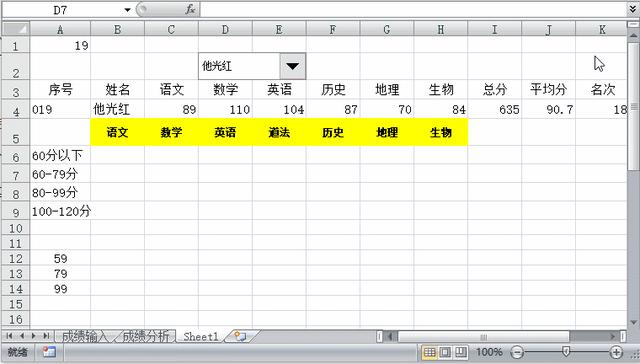
Task: Open the Name Box dropdown arrow
Action: click(127, 10)
